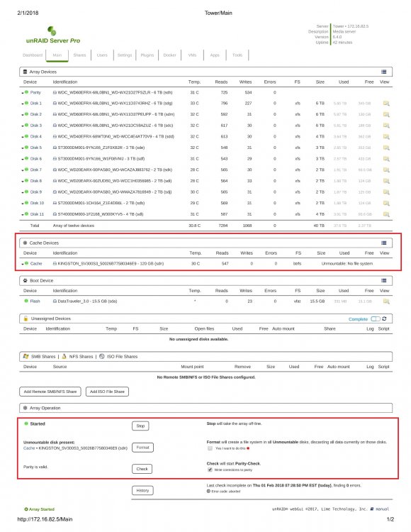Open the Shares tab
The height and width of the screenshot is (532, 411).
[x=79, y=55]
